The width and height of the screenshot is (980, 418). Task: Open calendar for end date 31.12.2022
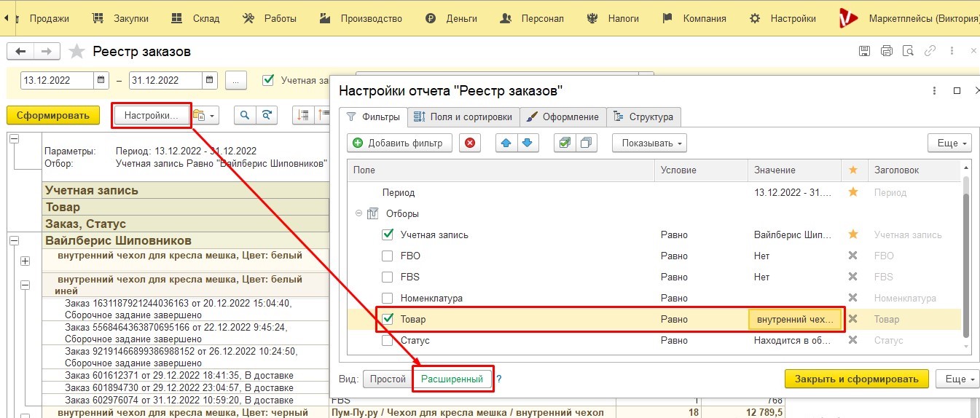click(210, 80)
